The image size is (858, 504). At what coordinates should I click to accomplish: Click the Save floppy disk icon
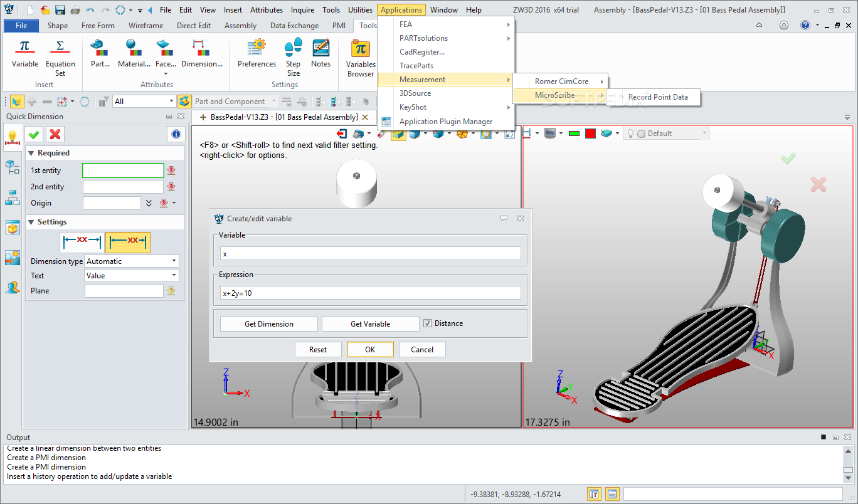pyautogui.click(x=60, y=10)
